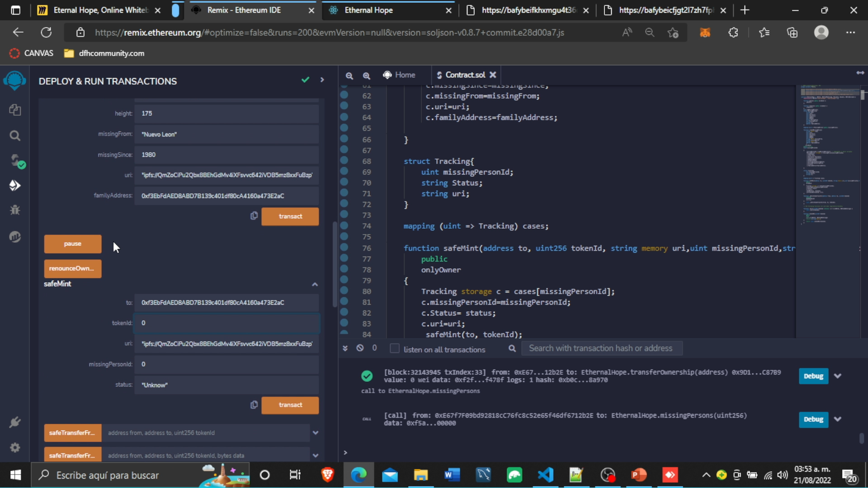Image resolution: width=868 pixels, height=488 pixels.
Task: Click the terminal scrollbar thumb
Action: 862,438
